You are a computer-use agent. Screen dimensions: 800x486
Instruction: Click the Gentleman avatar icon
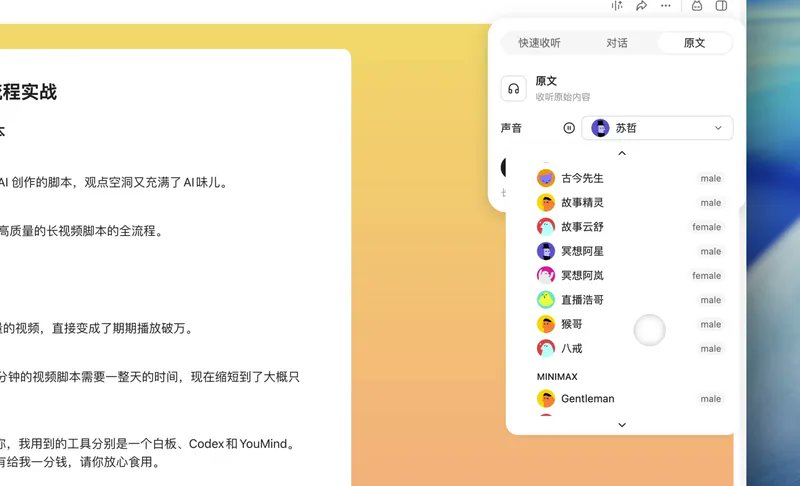(546, 399)
